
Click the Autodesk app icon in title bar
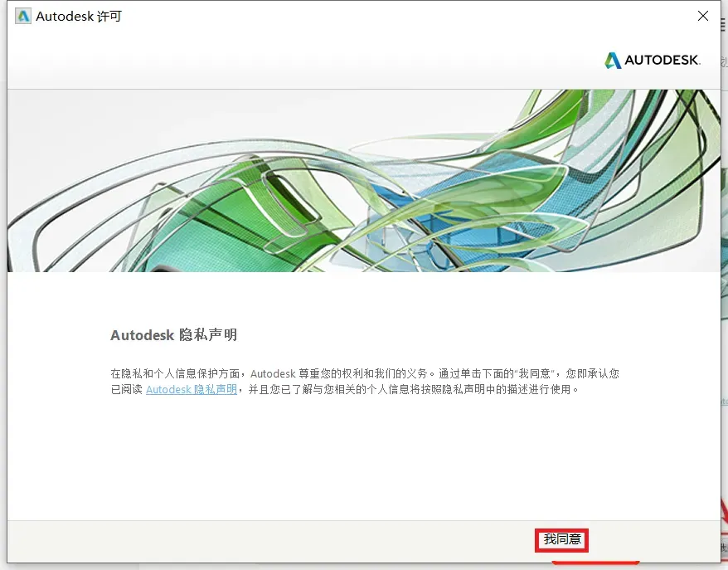tap(23, 17)
